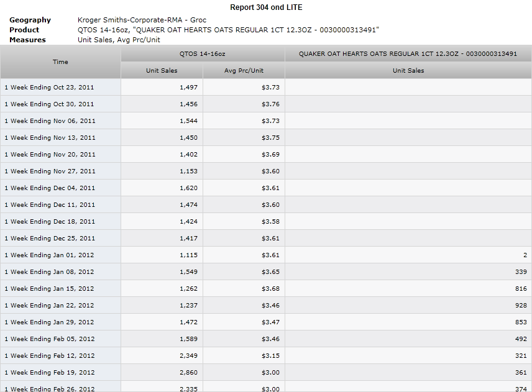Select average price cell $3.76

pos(244,104)
